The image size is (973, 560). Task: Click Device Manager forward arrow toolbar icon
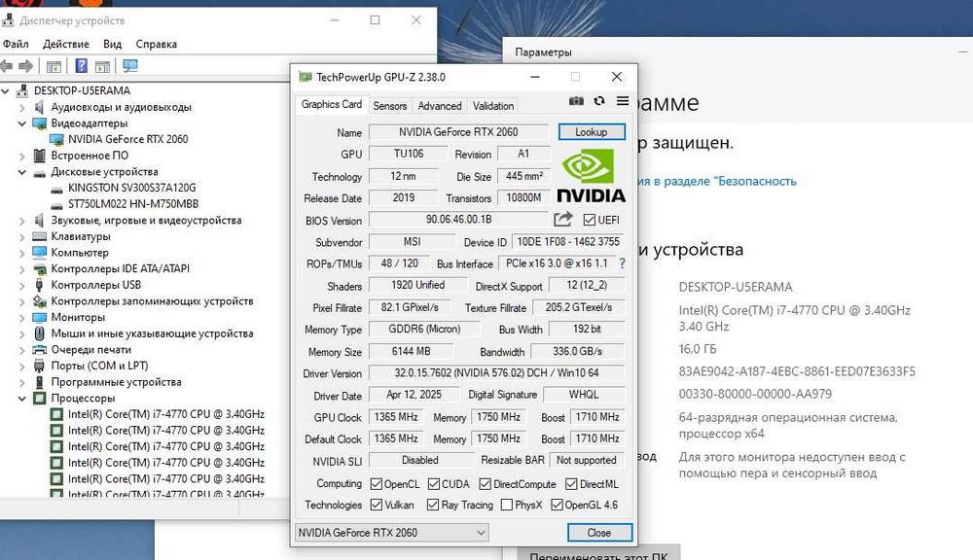26,66
